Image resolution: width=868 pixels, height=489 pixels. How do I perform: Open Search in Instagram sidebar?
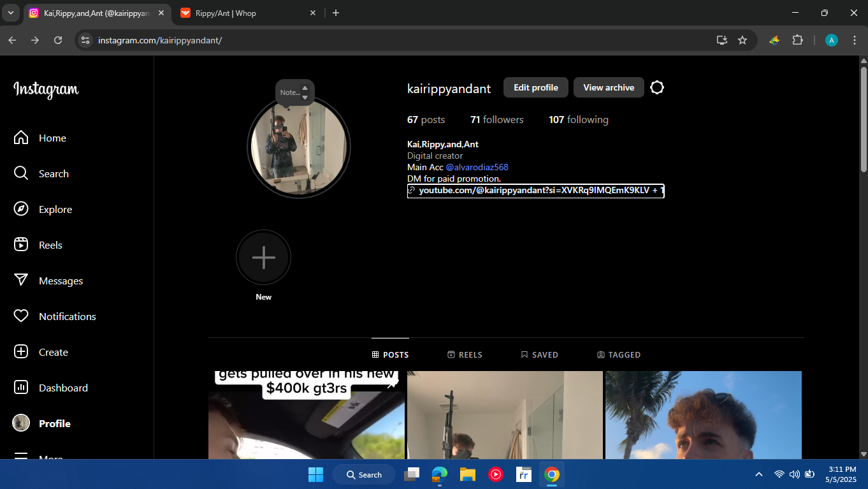click(x=41, y=173)
